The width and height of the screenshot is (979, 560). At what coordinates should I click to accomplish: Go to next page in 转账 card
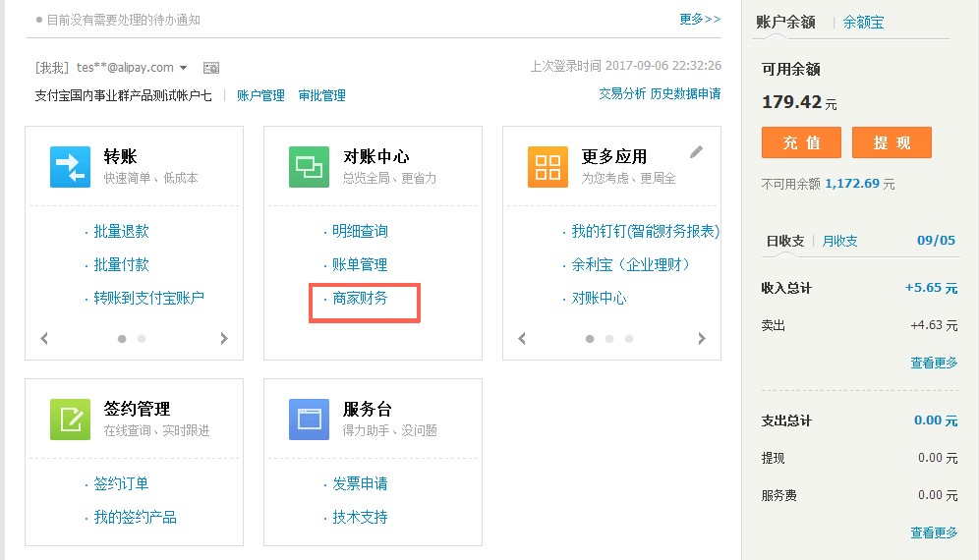tap(224, 338)
